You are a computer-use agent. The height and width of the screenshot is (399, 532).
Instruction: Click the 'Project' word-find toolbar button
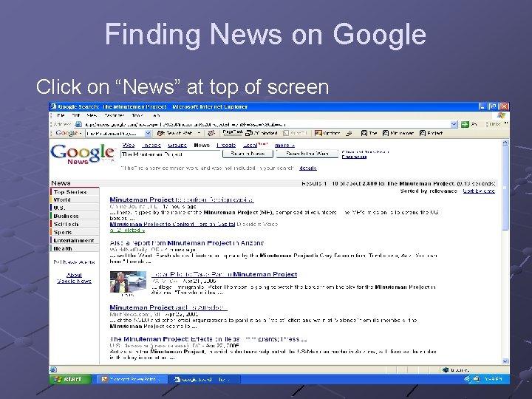click(x=431, y=133)
